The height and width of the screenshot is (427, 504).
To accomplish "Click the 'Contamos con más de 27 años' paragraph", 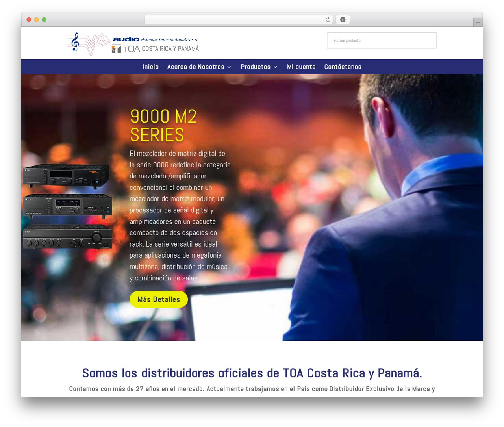I will pyautogui.click(x=252, y=389).
